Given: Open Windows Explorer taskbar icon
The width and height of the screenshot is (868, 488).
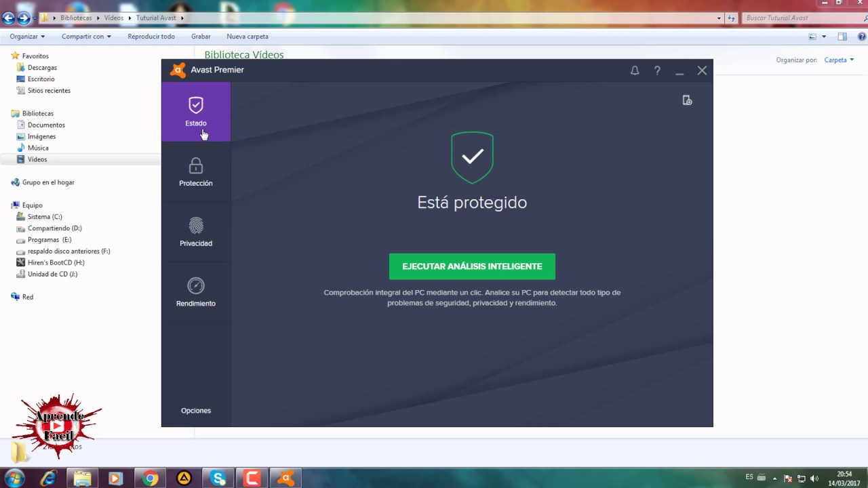Looking at the screenshot, I should pos(82,479).
